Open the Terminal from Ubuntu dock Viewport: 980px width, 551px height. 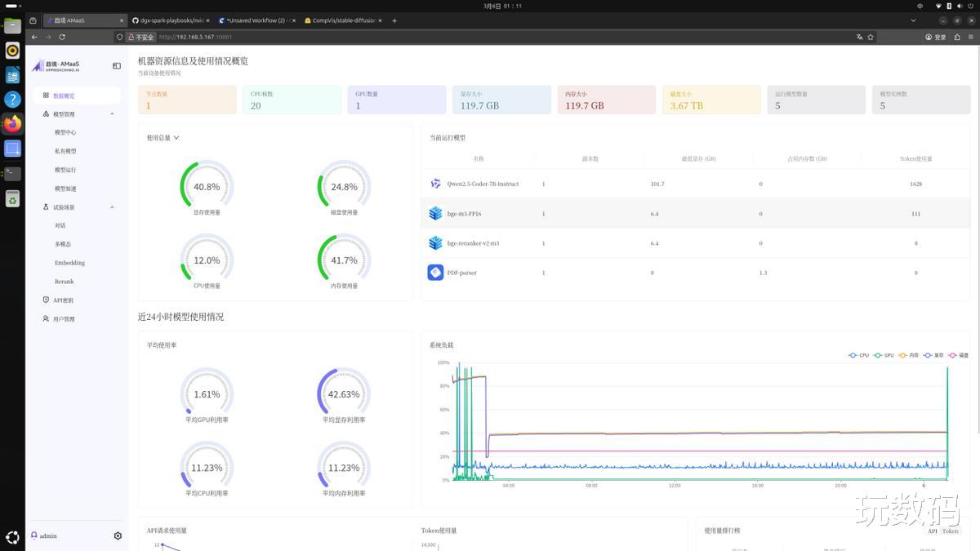pos(12,173)
